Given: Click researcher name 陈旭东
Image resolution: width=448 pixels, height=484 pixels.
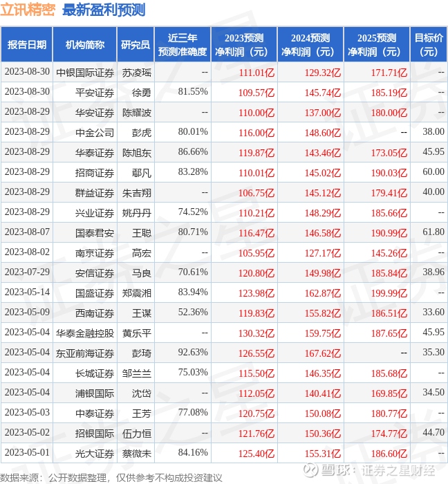Looking at the screenshot, I should click(137, 153).
